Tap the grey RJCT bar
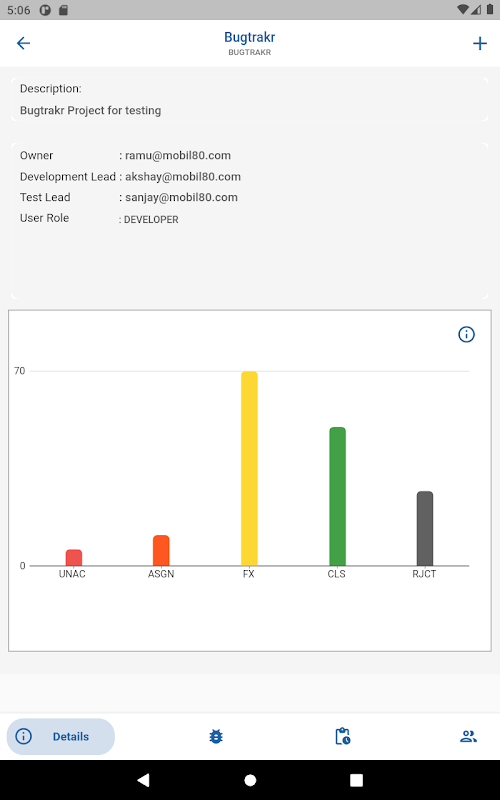This screenshot has height=800, width=500. 424,529
